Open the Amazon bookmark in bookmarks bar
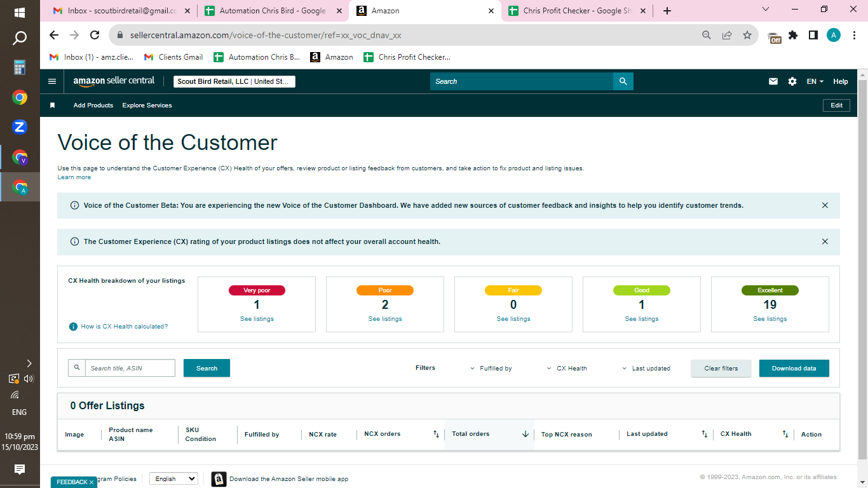The width and height of the screenshot is (868, 488). pos(332,57)
